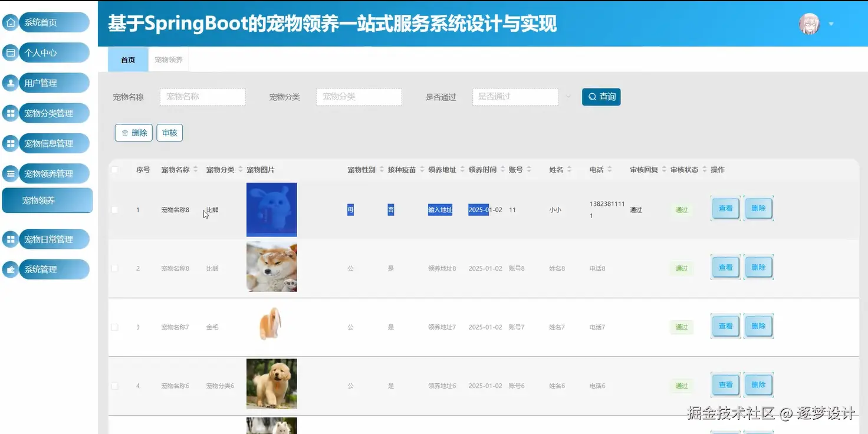Screen dimensions: 868x434
Task: Click the icon beside 个人中心
Action: (11, 53)
